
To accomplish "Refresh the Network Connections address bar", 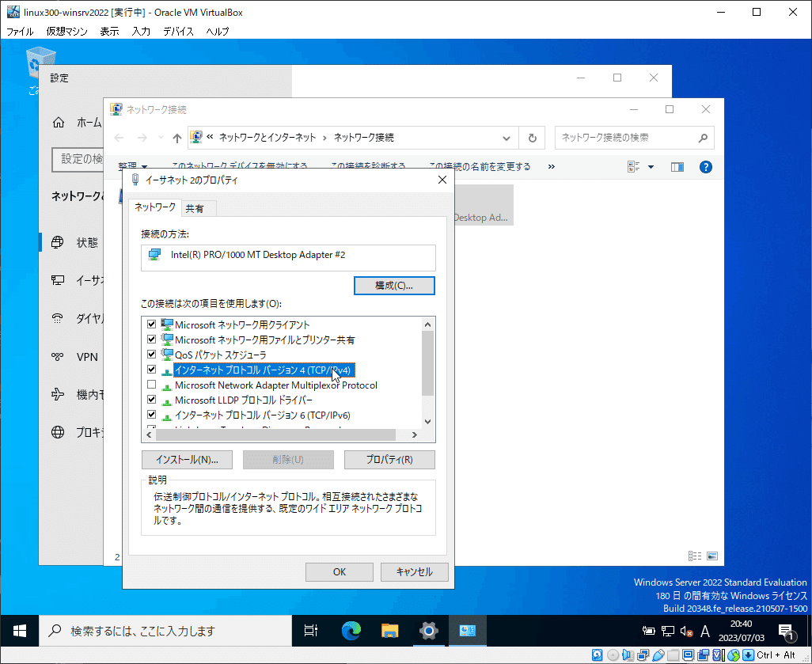I will 532,138.
